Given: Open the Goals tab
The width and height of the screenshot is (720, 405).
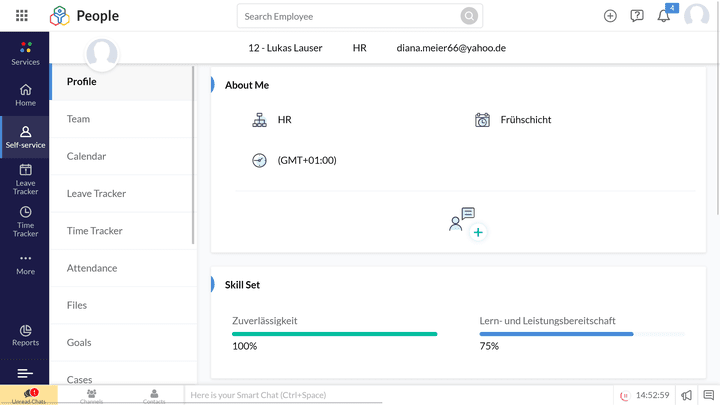Looking at the screenshot, I should (x=79, y=342).
